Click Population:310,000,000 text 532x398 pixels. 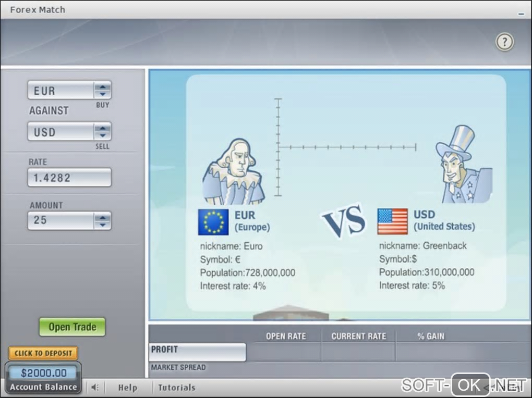(x=427, y=272)
